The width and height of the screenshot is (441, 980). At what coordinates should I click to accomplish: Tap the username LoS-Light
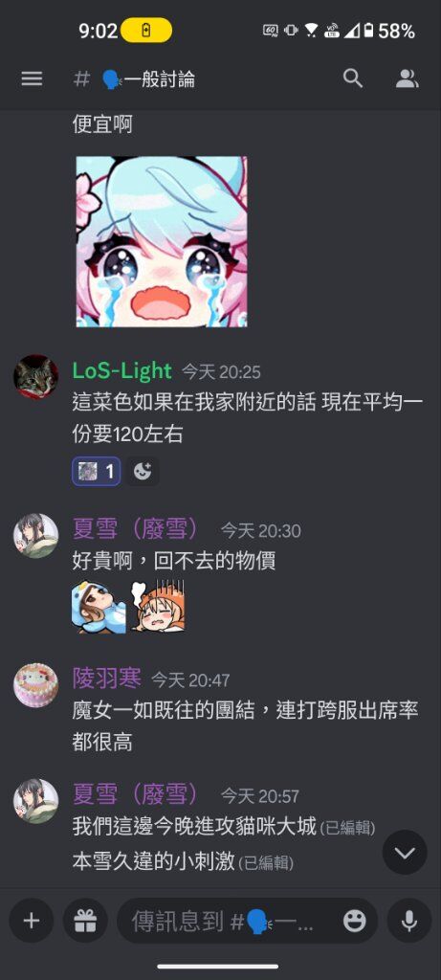click(121, 370)
